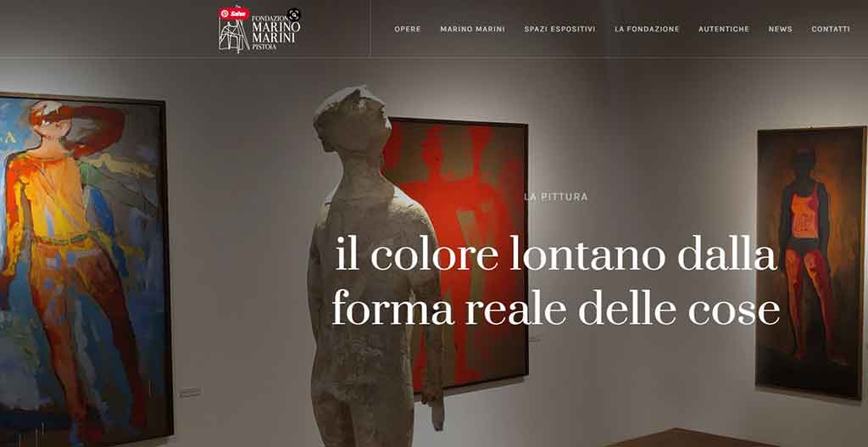The height and width of the screenshot is (447, 868).
Task: Click the LA PITTURA label
Action: click(x=556, y=197)
